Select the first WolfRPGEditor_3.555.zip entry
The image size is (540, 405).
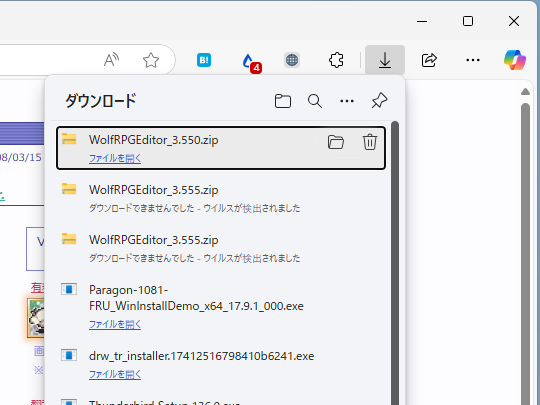[220, 198]
